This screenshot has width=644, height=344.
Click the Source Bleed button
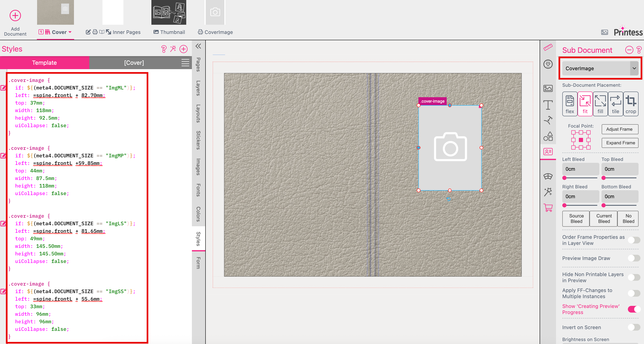(576, 219)
